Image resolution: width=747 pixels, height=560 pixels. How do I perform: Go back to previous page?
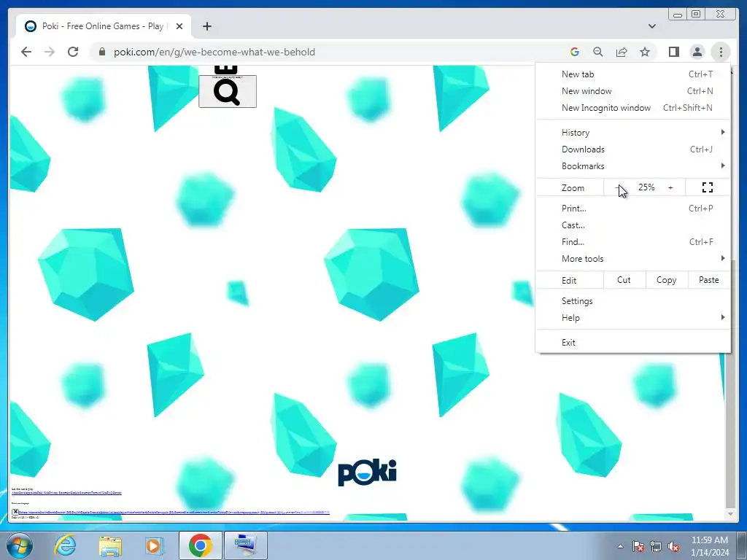[x=26, y=52]
